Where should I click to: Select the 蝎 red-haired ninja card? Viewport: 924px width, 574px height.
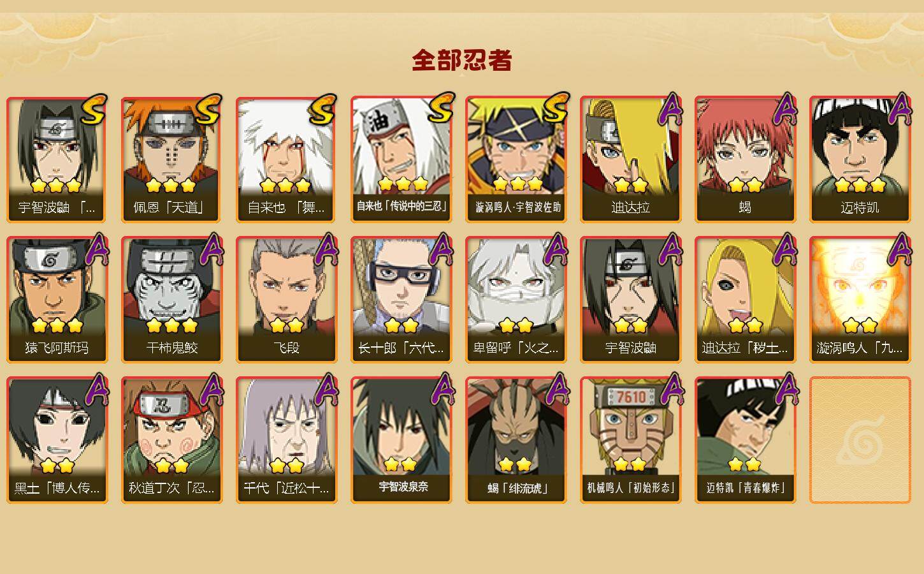pyautogui.click(x=746, y=159)
